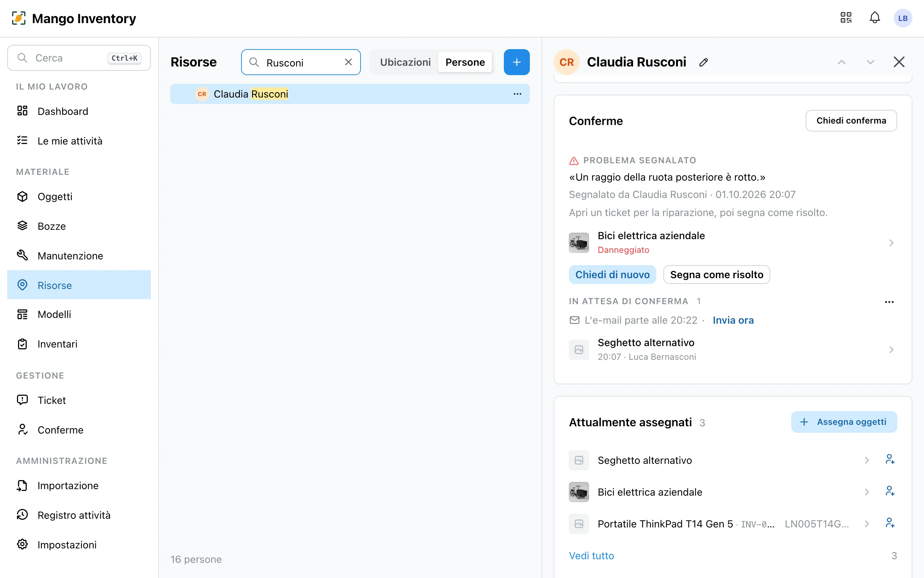Open Dashboard from sidebar
This screenshot has height=578, width=924.
79,111
